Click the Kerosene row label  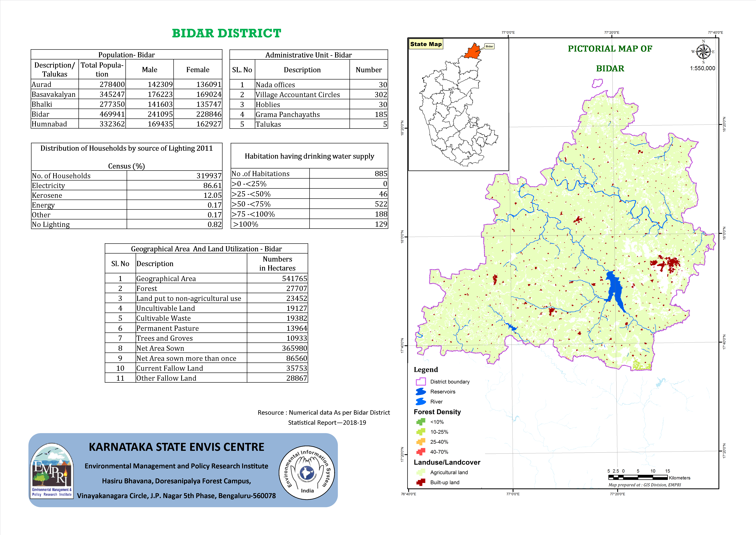[47, 195]
